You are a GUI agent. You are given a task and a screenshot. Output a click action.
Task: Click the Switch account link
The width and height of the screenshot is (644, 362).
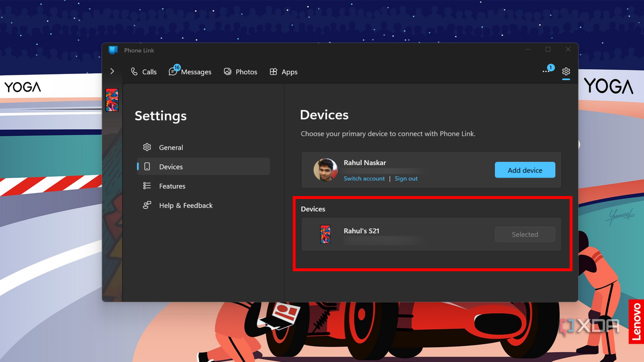pyautogui.click(x=364, y=178)
